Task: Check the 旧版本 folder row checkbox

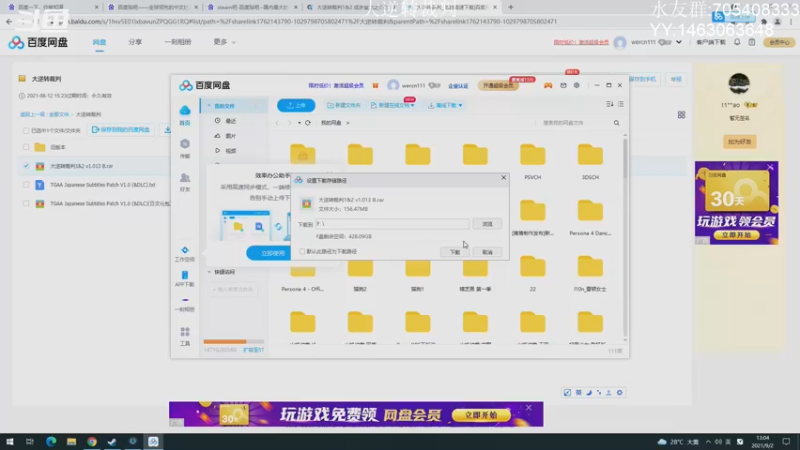Action: click(x=26, y=147)
